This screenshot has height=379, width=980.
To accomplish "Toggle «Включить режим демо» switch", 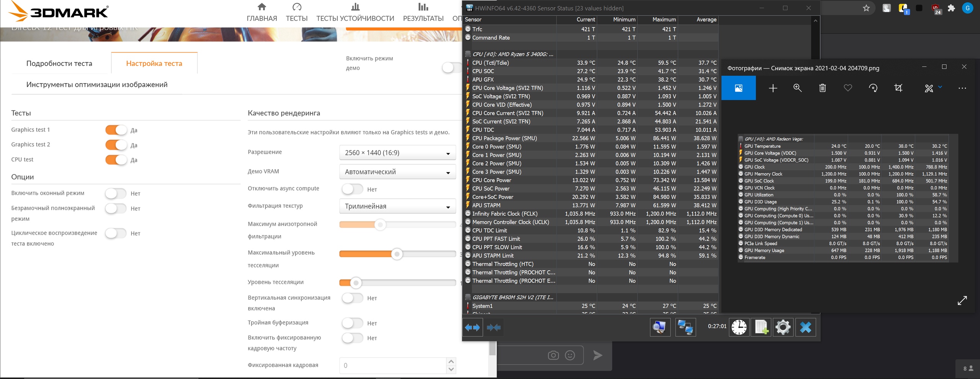I will pyautogui.click(x=452, y=68).
